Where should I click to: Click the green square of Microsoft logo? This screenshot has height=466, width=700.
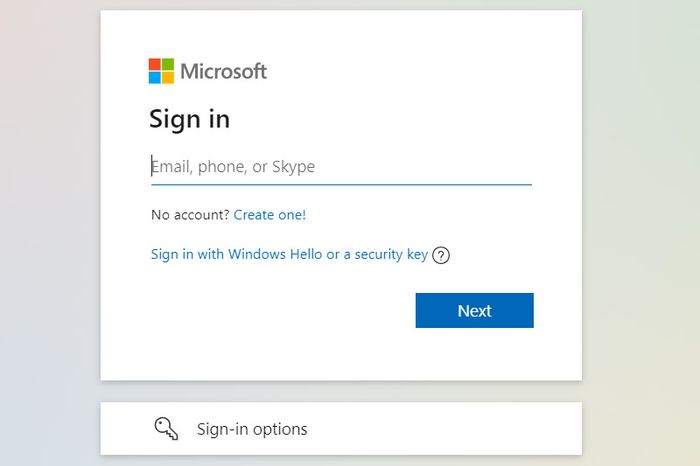168,64
